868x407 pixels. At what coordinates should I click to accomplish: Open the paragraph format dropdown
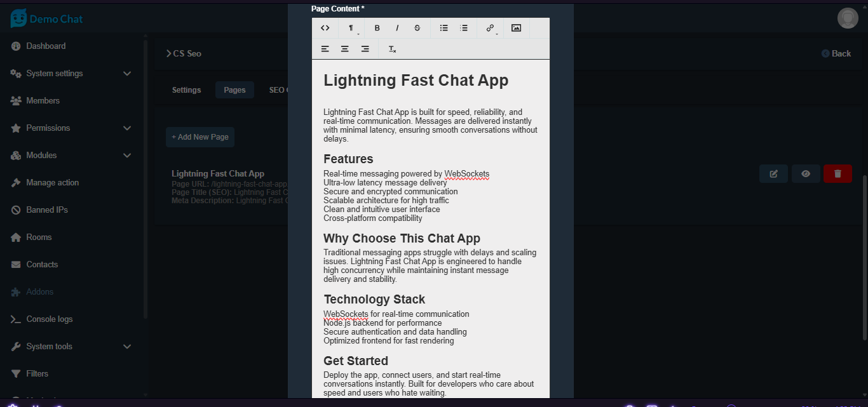(351, 28)
